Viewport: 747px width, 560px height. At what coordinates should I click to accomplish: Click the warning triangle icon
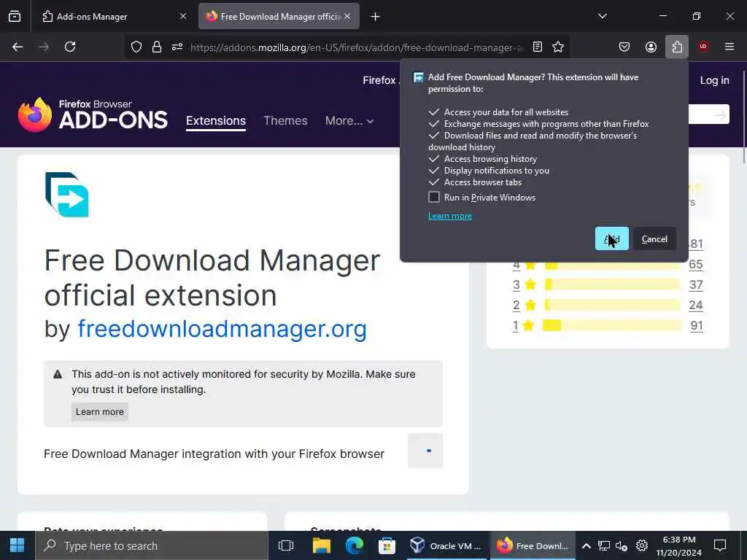click(58, 374)
